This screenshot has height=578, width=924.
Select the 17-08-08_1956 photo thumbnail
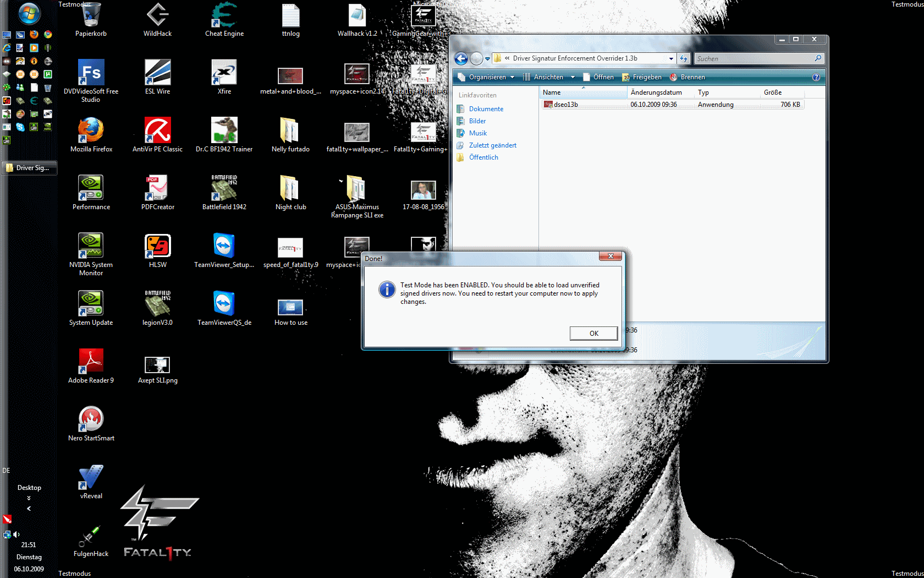click(x=423, y=195)
